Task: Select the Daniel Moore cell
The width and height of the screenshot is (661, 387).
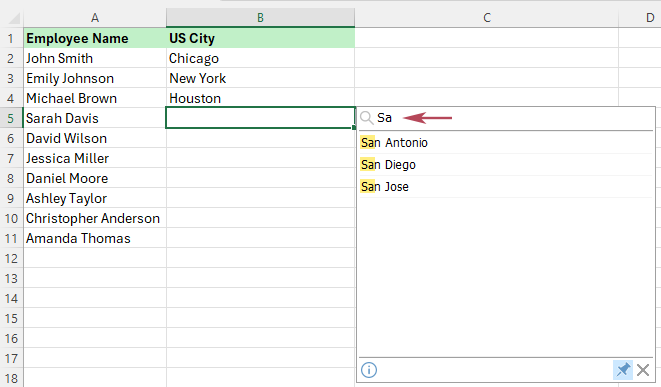Action: pos(95,178)
